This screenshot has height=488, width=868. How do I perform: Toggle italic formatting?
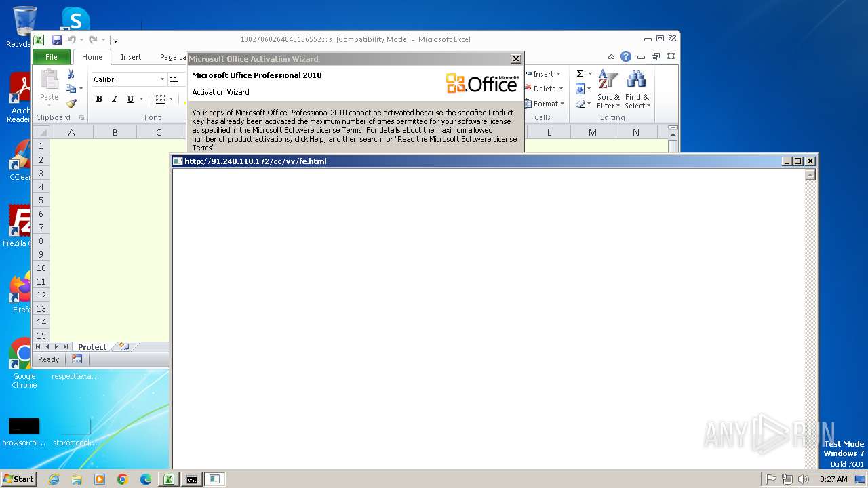pyautogui.click(x=115, y=99)
